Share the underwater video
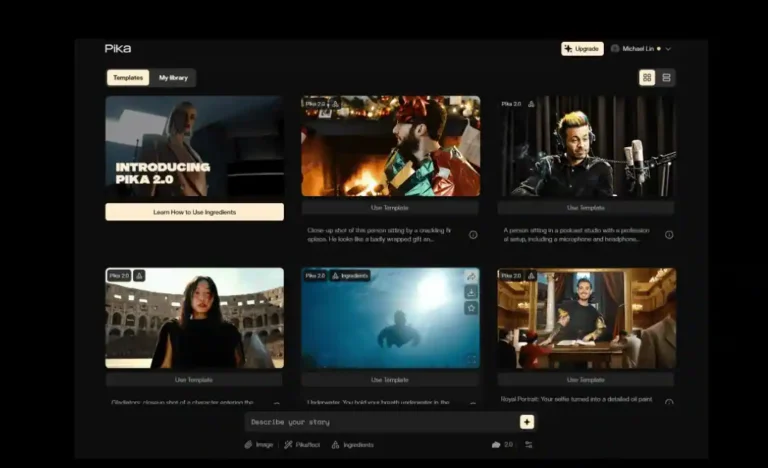The image size is (768, 468). 471,276
